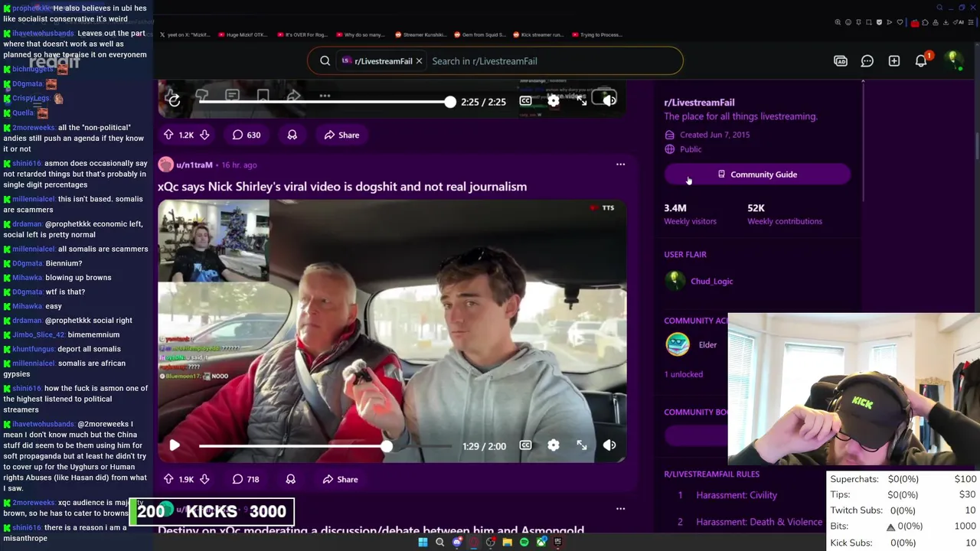Open settings gear on the 2:00 video
This screenshot has height=551, width=980.
click(x=554, y=445)
